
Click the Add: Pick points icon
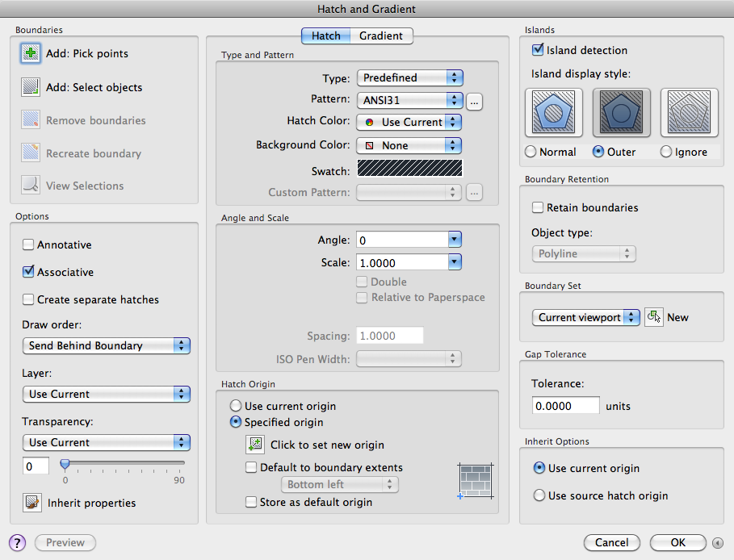31,53
